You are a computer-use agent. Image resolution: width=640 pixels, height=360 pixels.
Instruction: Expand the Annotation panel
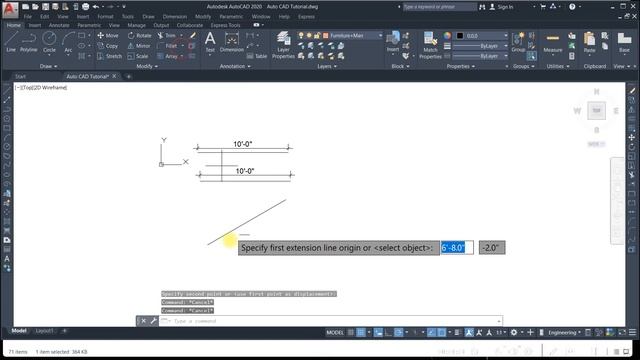pos(235,66)
